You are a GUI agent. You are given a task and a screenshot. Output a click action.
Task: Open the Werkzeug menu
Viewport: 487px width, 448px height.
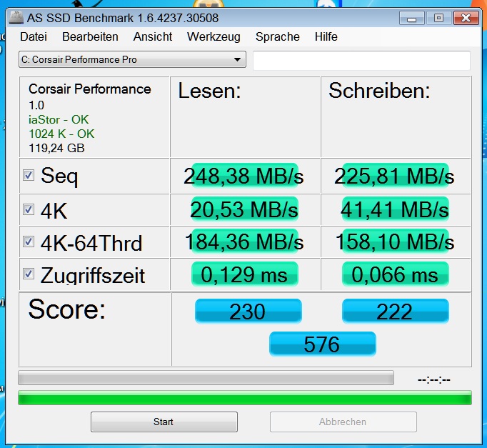(x=214, y=36)
